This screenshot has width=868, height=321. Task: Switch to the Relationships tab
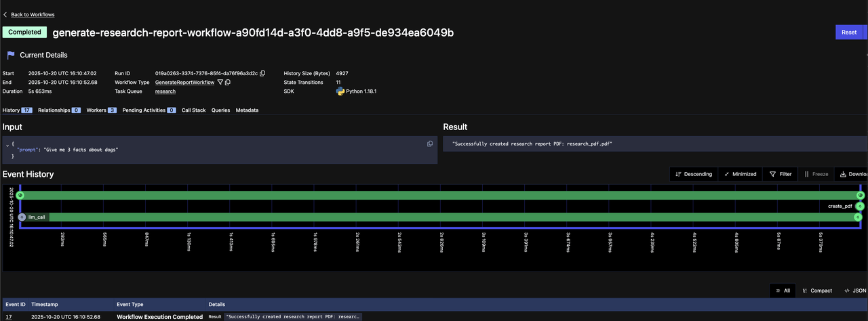[60, 110]
